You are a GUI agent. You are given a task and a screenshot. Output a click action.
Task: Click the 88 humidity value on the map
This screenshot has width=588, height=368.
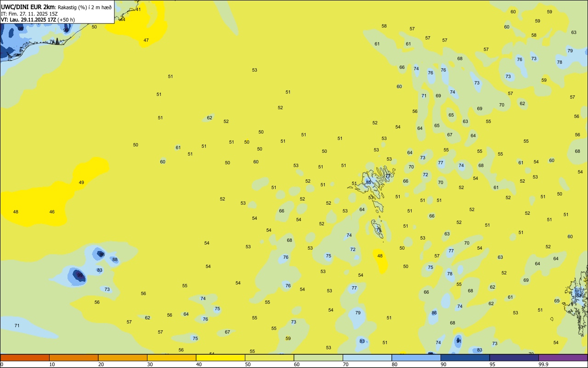(x=115, y=260)
